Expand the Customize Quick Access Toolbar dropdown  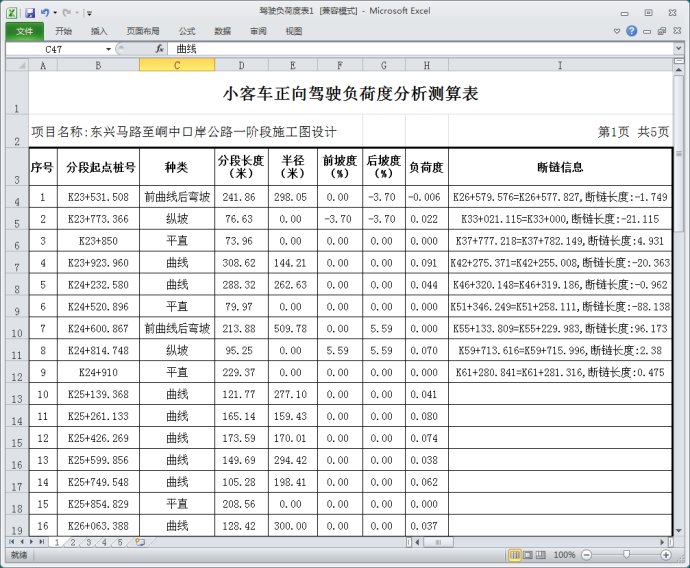pos(88,14)
